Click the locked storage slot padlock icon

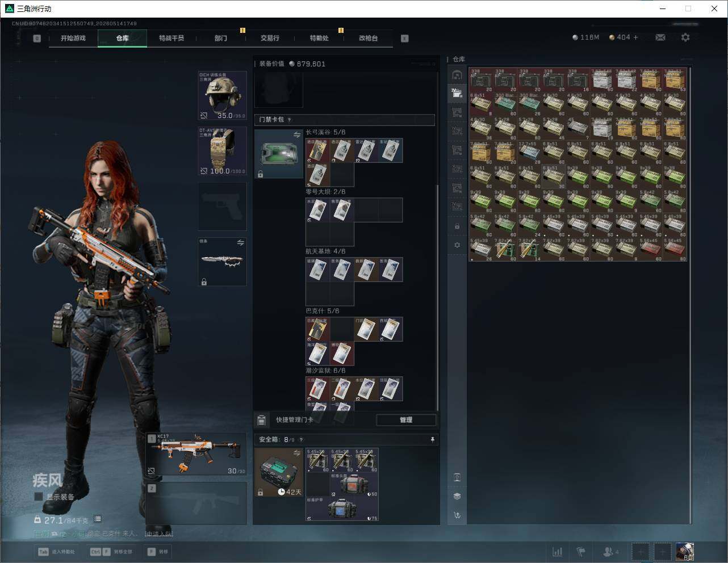(457, 226)
